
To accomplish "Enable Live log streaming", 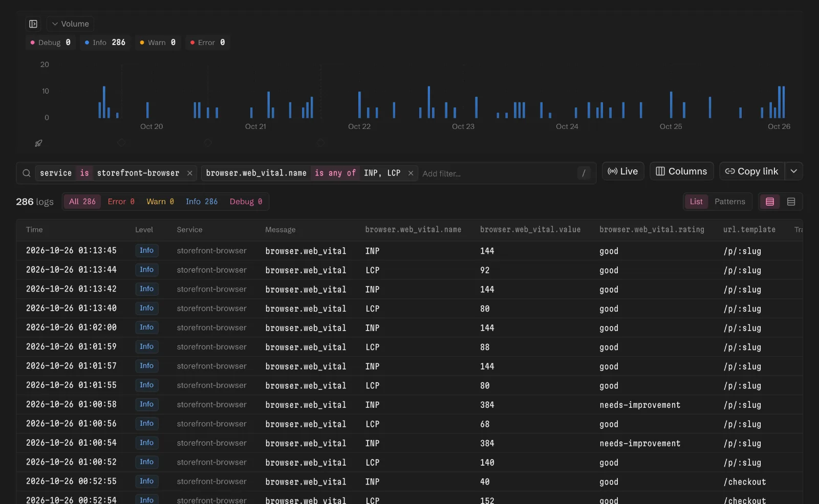I will click(x=623, y=171).
